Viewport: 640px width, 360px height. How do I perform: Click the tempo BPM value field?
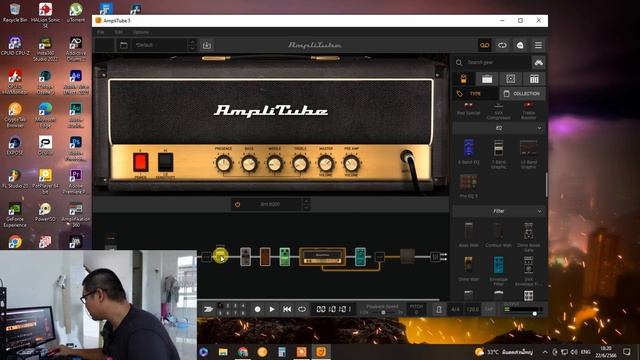coord(472,310)
